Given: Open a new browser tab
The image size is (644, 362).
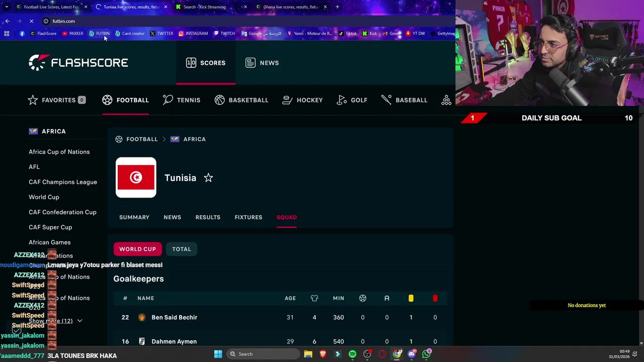Looking at the screenshot, I should [337, 7].
